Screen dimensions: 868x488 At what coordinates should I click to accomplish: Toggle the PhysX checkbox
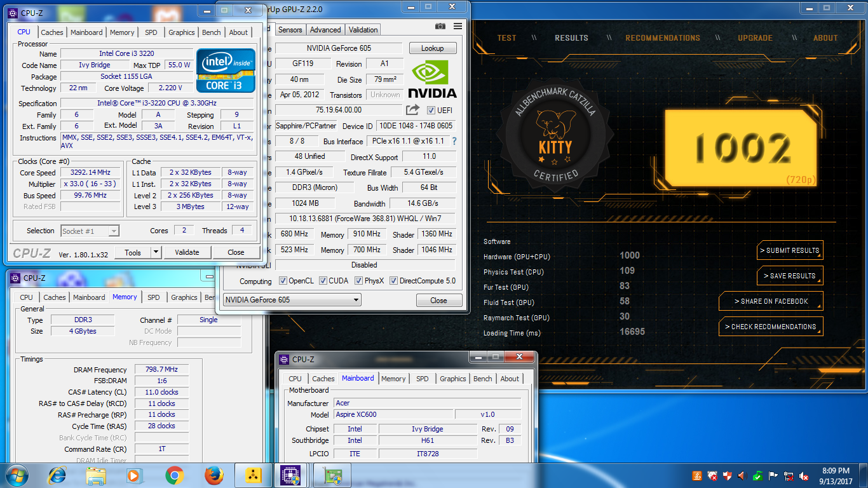pos(359,281)
